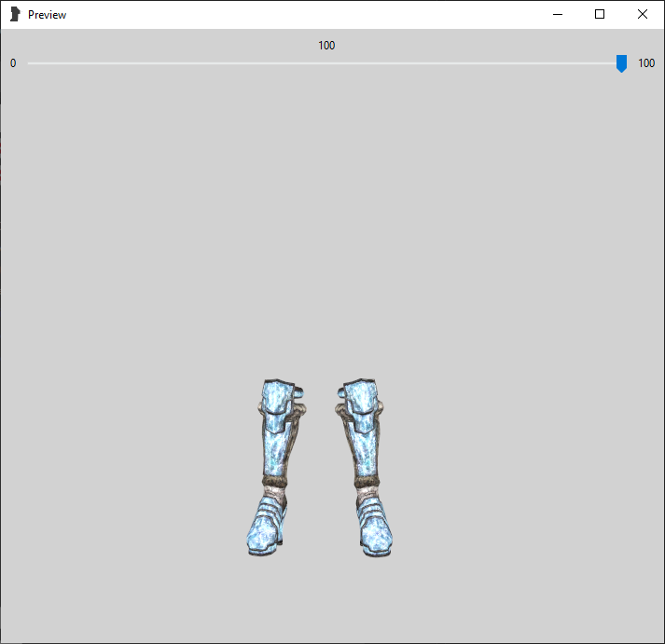665x644 pixels.
Task: Maximize the Preview window
Action: (x=600, y=14)
